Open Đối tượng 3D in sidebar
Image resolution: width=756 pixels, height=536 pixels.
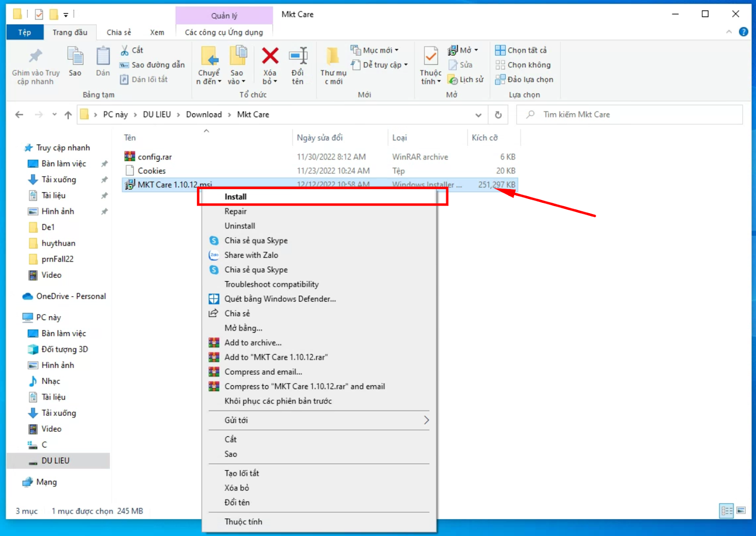tap(64, 349)
